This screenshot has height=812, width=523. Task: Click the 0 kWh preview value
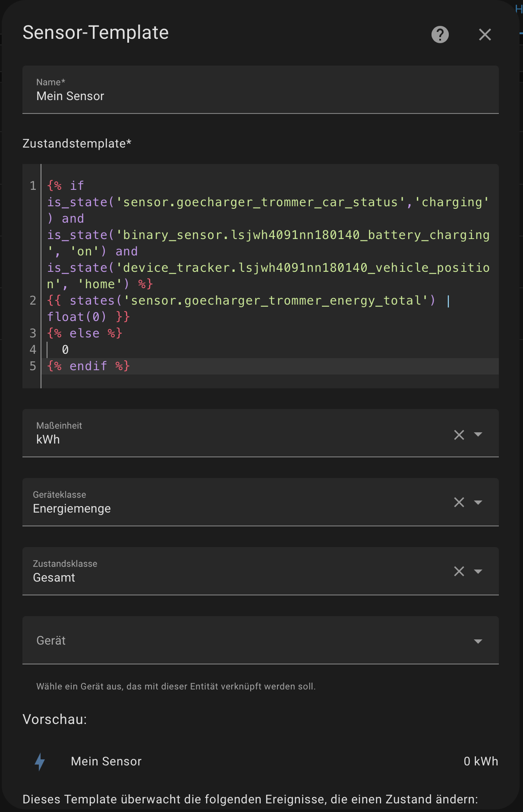click(x=481, y=762)
